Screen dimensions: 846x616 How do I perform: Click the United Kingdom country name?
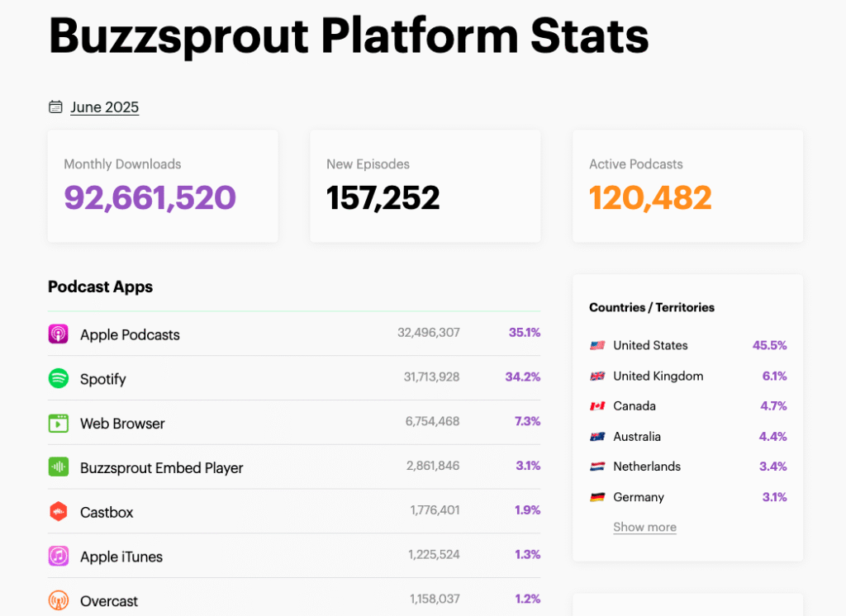pyautogui.click(x=658, y=376)
